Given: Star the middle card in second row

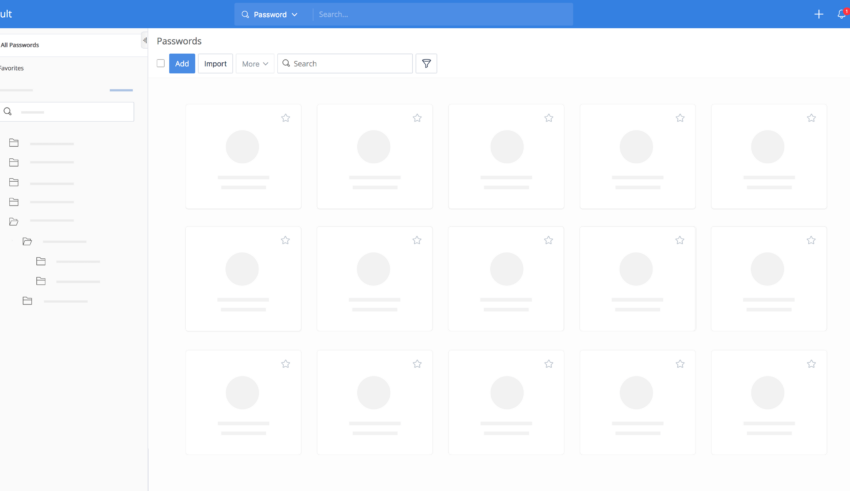Looking at the screenshot, I should (548, 240).
